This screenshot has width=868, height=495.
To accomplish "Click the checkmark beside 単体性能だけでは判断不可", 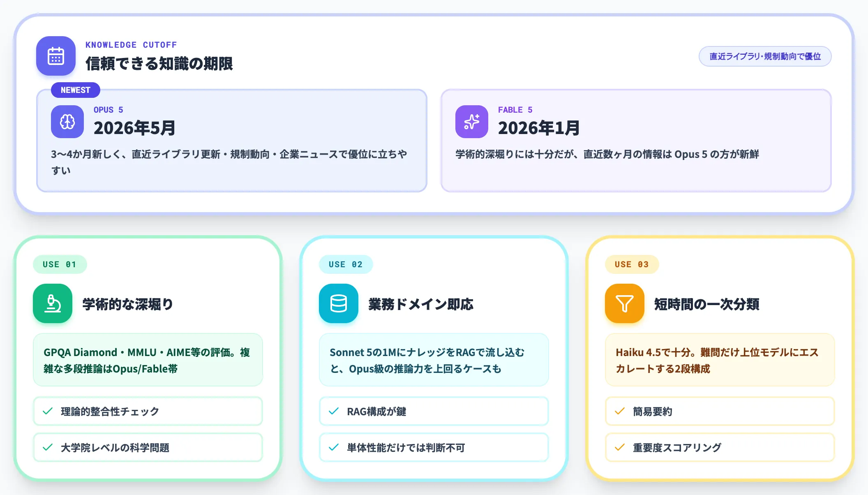I will tap(334, 447).
